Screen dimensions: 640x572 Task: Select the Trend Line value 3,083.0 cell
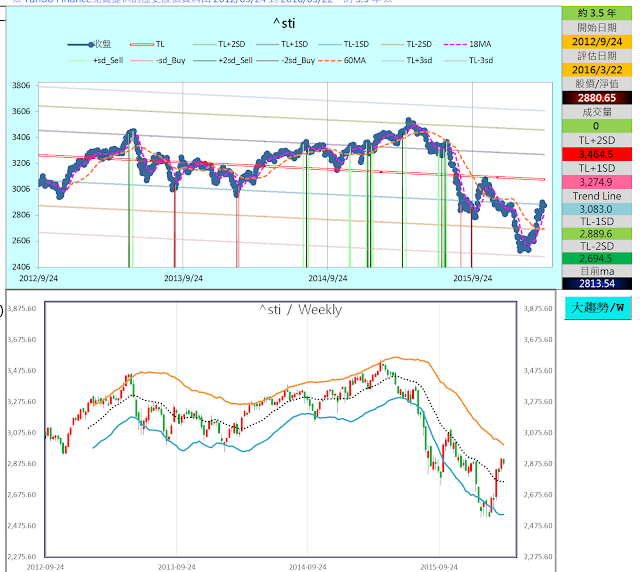click(597, 209)
